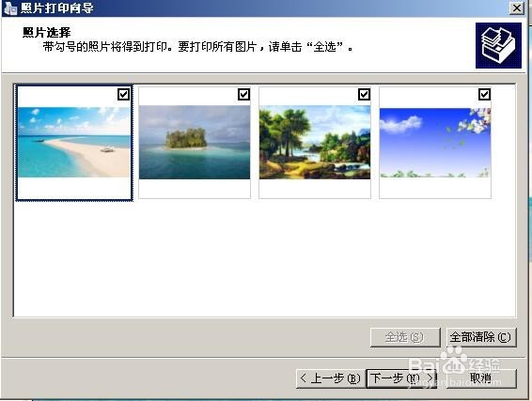Image resolution: width=532 pixels, height=401 pixels.
Task: Cancel the wizard with 取消 button
Action: [x=481, y=378]
